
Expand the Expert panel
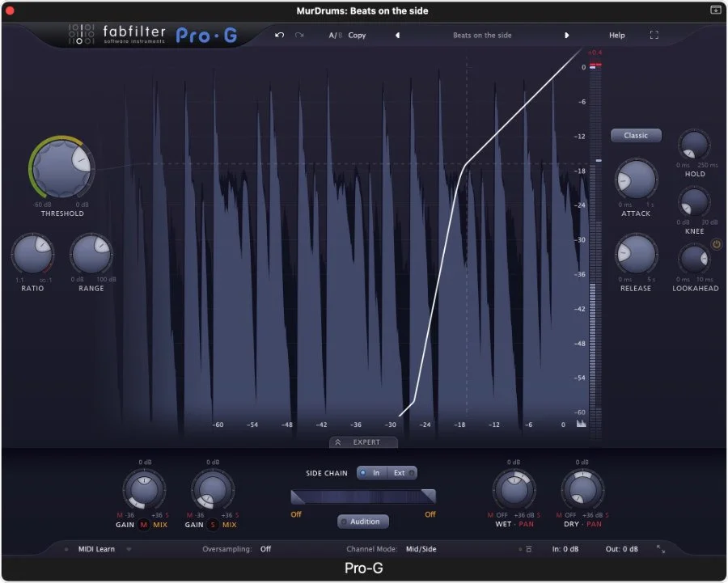(x=363, y=442)
